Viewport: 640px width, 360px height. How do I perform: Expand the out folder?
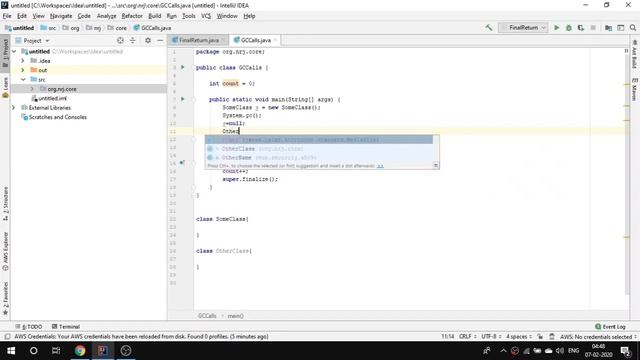point(23,70)
